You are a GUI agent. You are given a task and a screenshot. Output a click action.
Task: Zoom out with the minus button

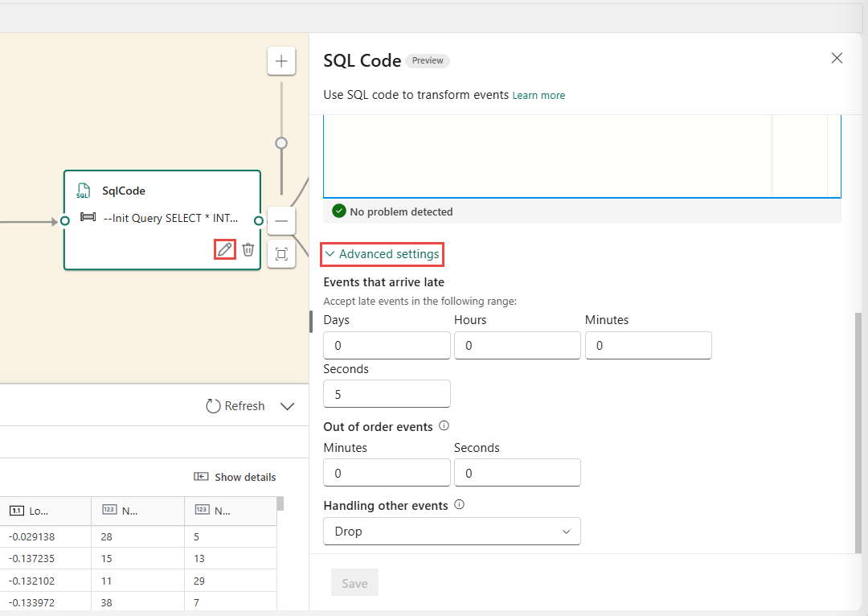coord(281,220)
